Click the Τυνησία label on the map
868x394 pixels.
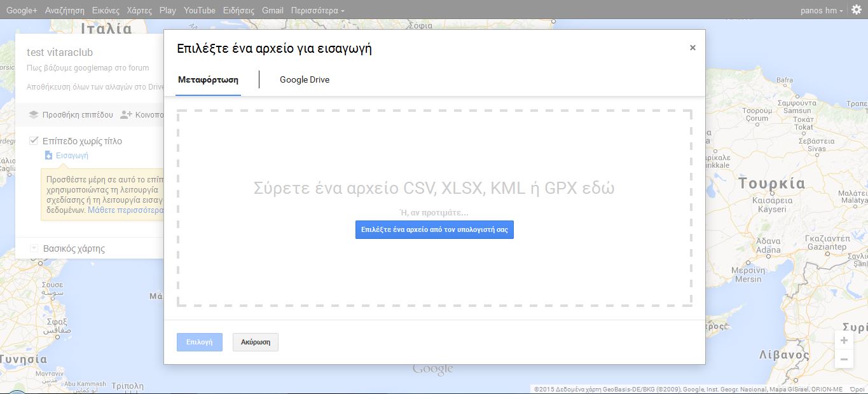[x=24, y=359]
